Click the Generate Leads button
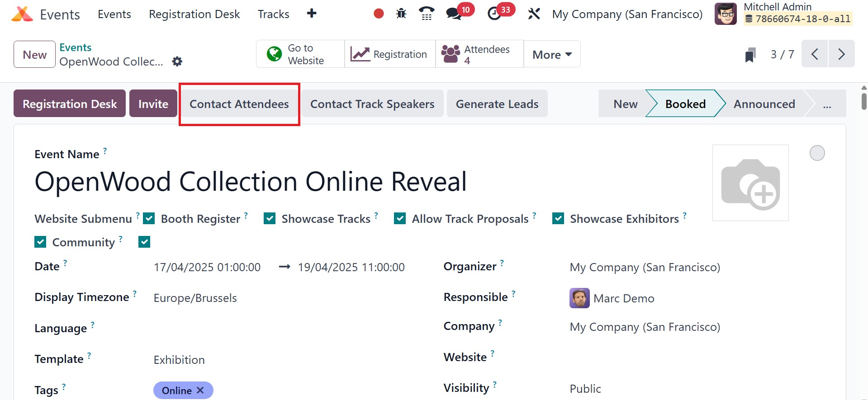This screenshot has height=400, width=868. (x=497, y=104)
